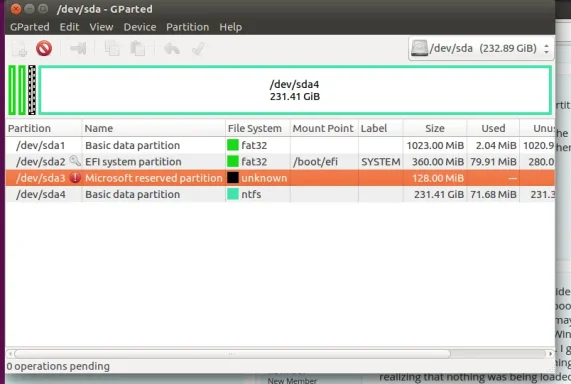Image resolution: width=571 pixels, height=384 pixels.
Task: Select the /dev/sda4 partition row
Action: [280, 194]
